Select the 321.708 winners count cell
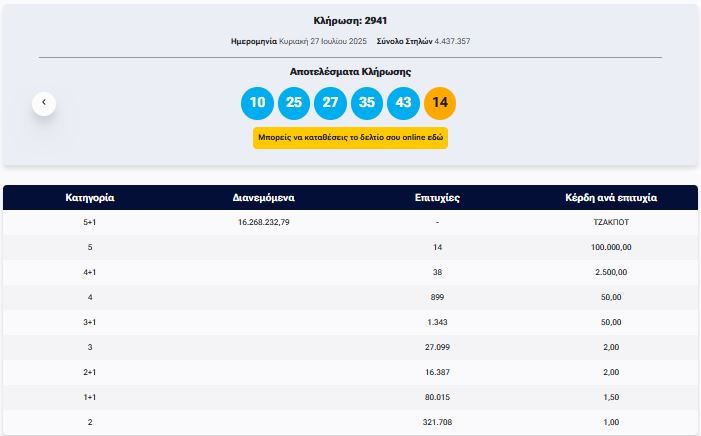 [437, 422]
